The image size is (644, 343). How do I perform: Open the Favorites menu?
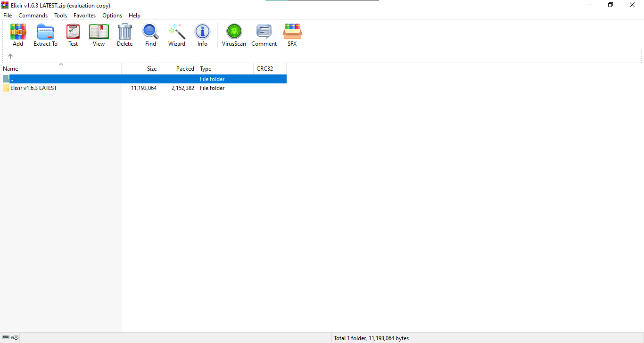[85, 16]
